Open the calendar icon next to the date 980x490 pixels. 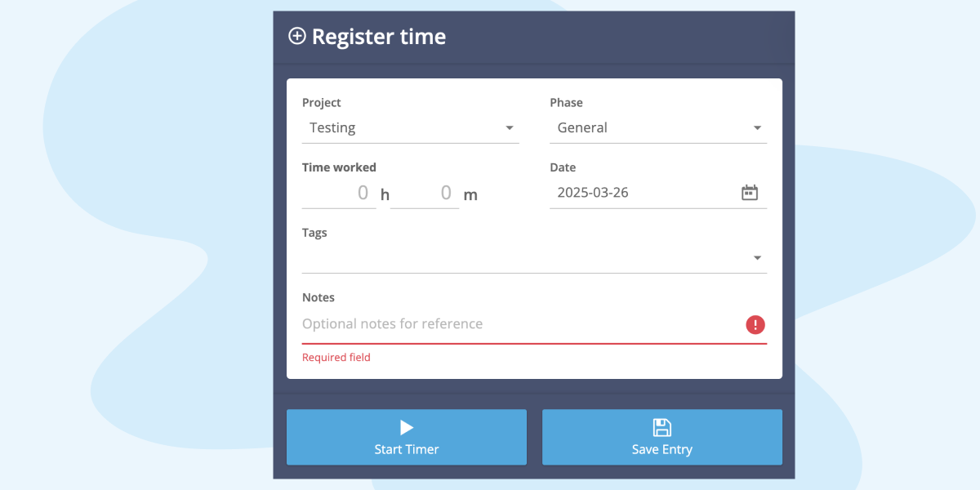tap(750, 191)
